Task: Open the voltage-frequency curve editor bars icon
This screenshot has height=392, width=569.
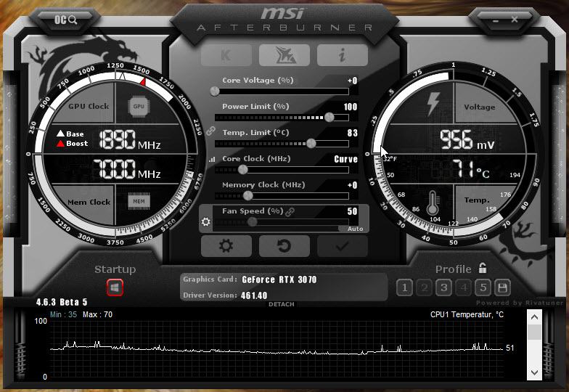Action: (212, 159)
